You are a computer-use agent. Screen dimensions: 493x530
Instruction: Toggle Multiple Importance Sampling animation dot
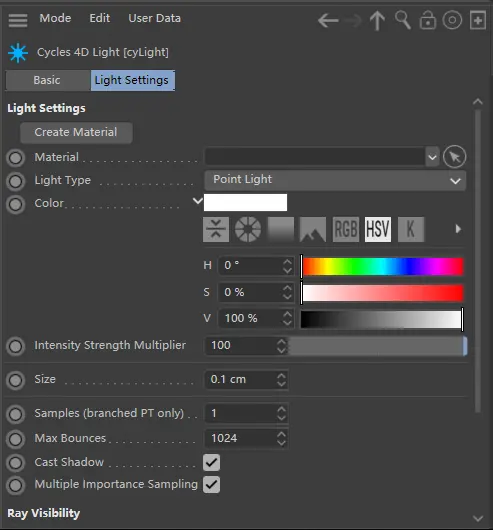[x=16, y=485]
